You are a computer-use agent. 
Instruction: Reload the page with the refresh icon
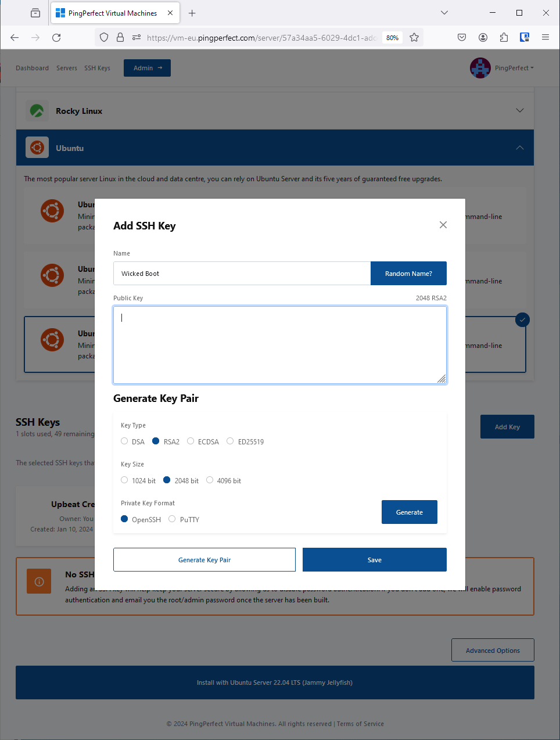(x=56, y=37)
